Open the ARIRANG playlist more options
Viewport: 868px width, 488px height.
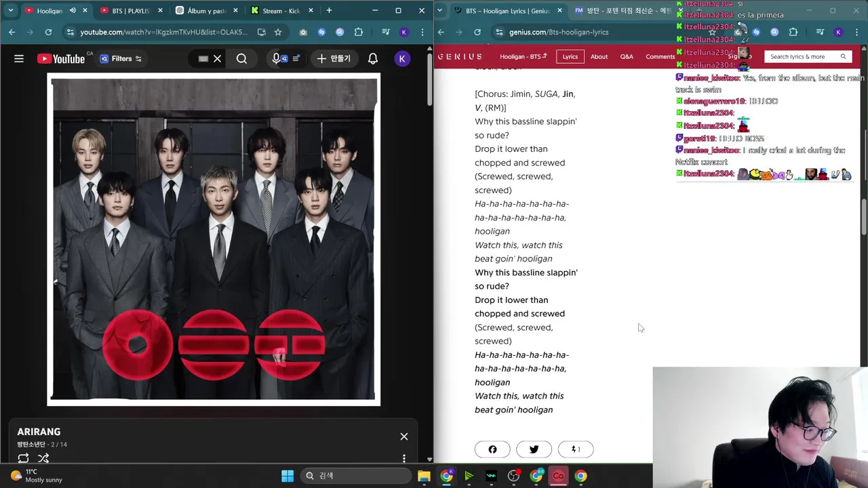(404, 458)
